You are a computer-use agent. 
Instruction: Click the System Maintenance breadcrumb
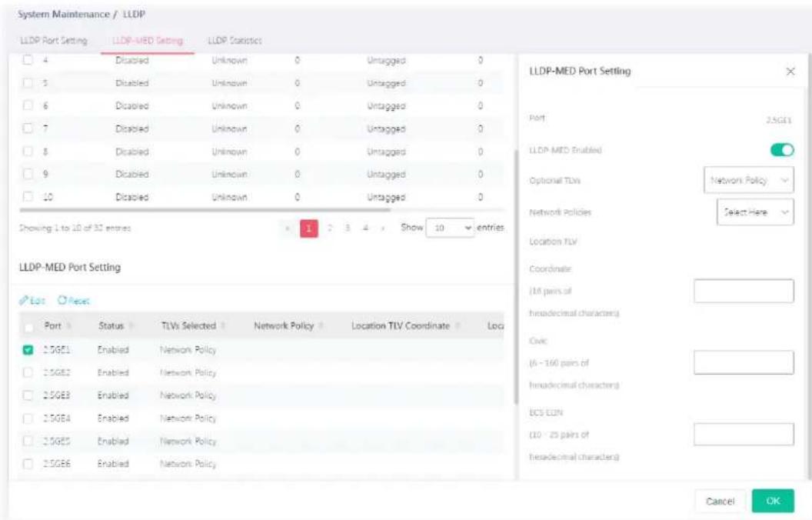[x=64, y=15]
